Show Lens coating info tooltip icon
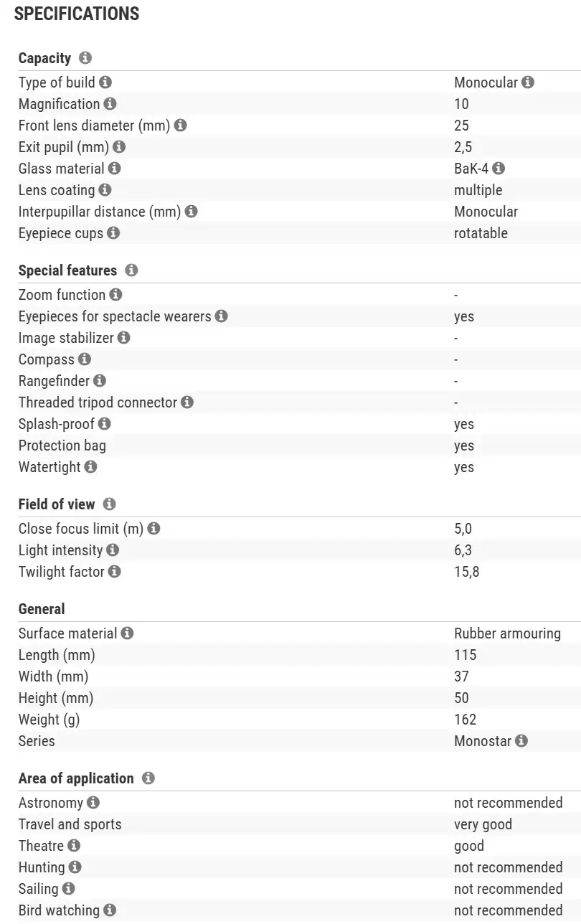 [x=105, y=190]
